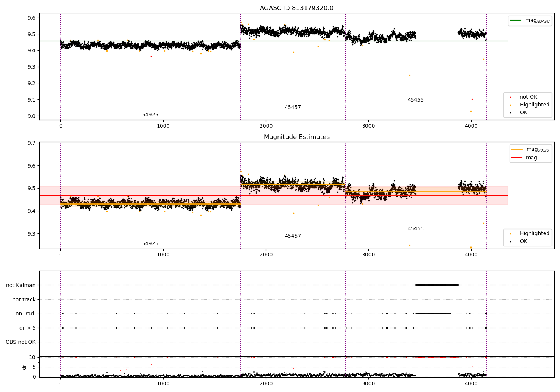Click the orange mag OBSID line swatch in the legend
The height and width of the screenshot is (392, 560).
click(x=517, y=149)
